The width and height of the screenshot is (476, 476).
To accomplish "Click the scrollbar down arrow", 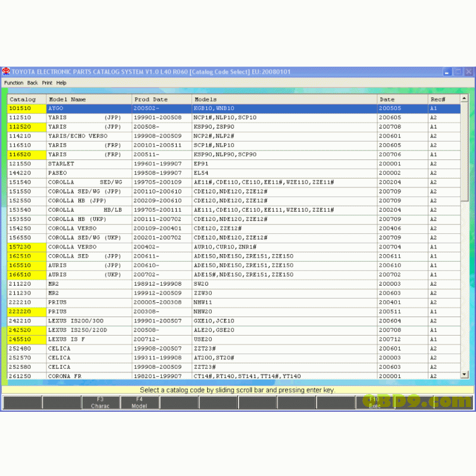I will pos(464,375).
